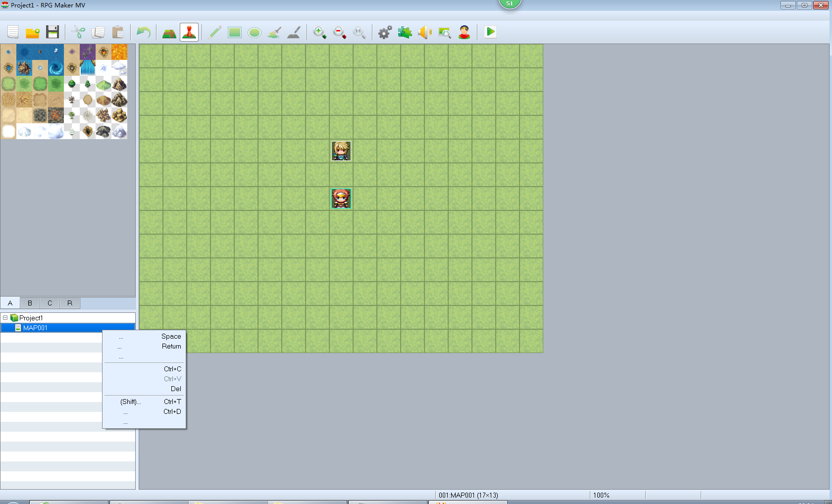Open the Sound Test speaker icon
The width and height of the screenshot is (832, 504).
(x=425, y=32)
